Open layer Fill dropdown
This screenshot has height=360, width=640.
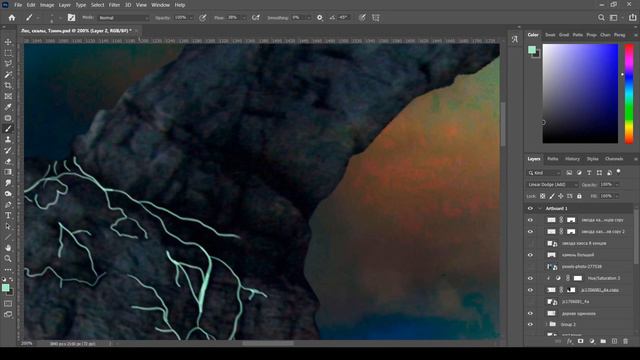[x=617, y=196]
